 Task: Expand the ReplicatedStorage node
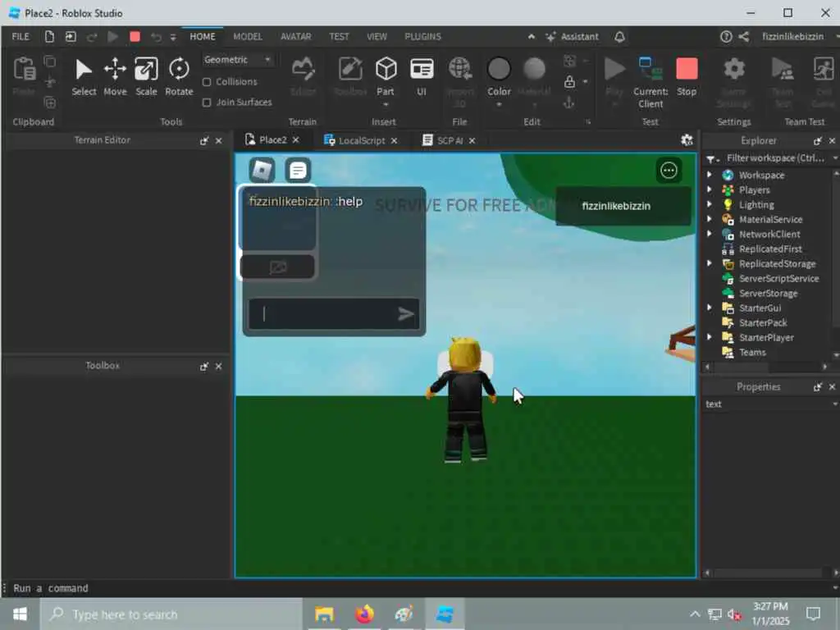click(710, 263)
